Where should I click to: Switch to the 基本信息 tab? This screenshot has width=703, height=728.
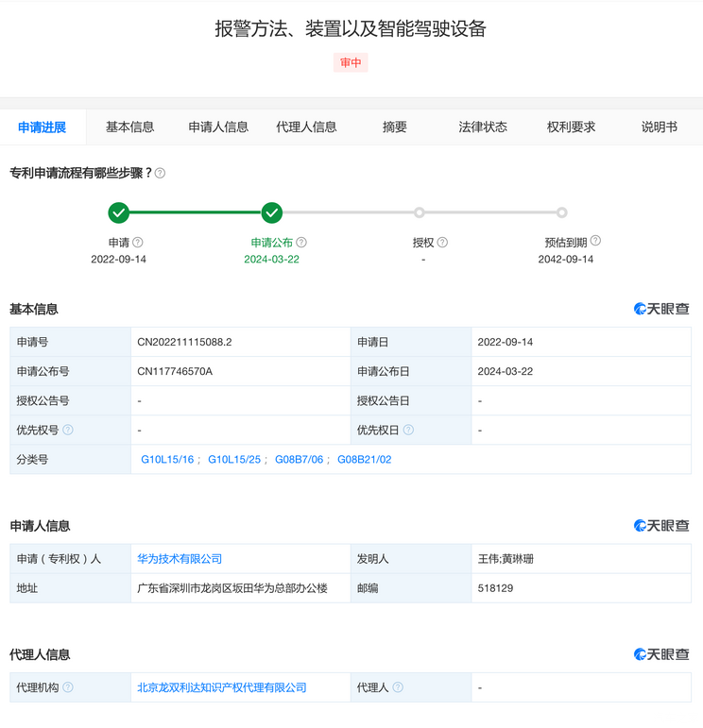pyautogui.click(x=130, y=127)
